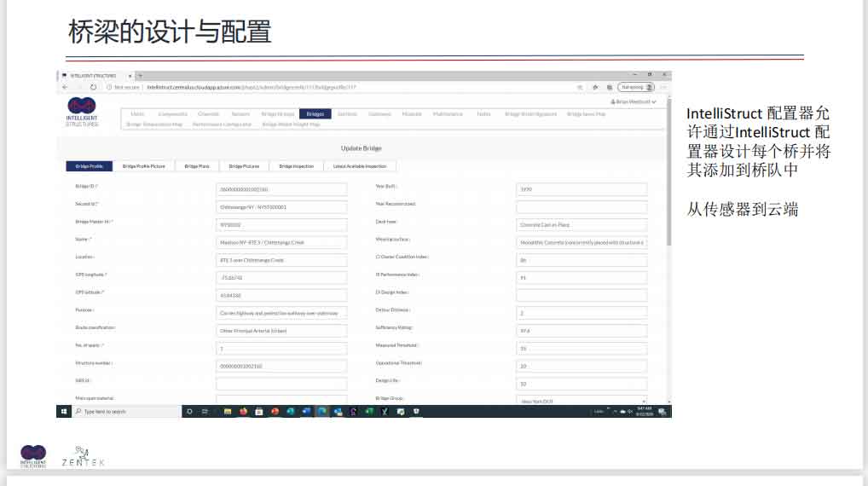Select the Bridge Pictures tab

tap(244, 166)
